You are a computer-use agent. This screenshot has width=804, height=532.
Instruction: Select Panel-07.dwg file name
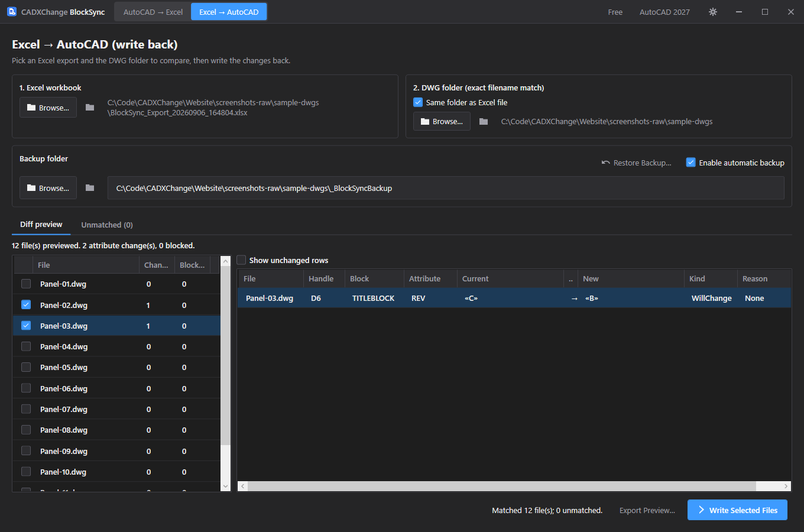[64, 409]
